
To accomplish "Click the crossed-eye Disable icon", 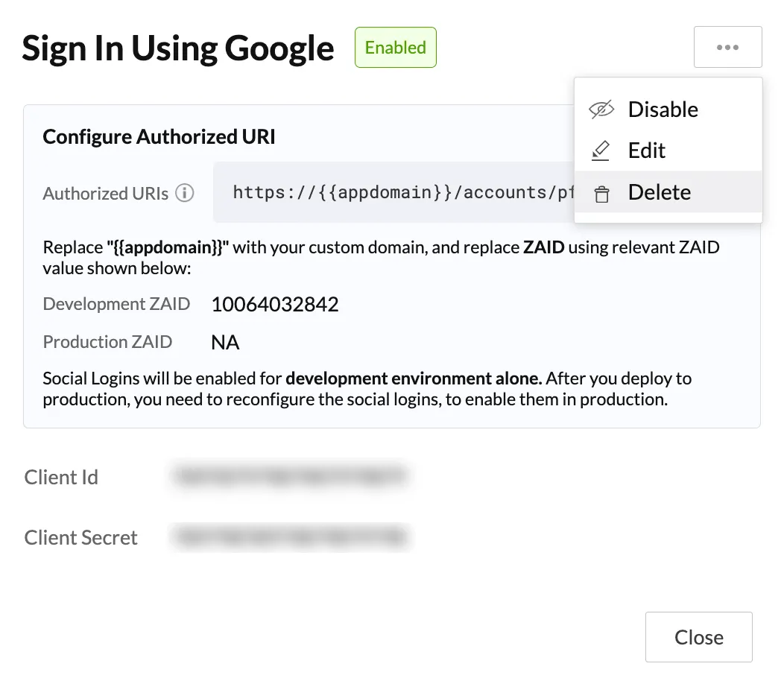I will pyautogui.click(x=601, y=110).
